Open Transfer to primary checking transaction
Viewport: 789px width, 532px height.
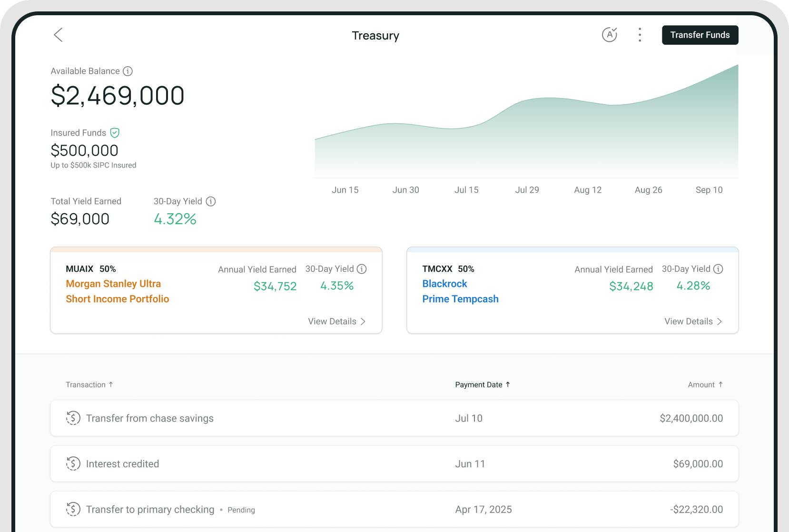[394, 509]
